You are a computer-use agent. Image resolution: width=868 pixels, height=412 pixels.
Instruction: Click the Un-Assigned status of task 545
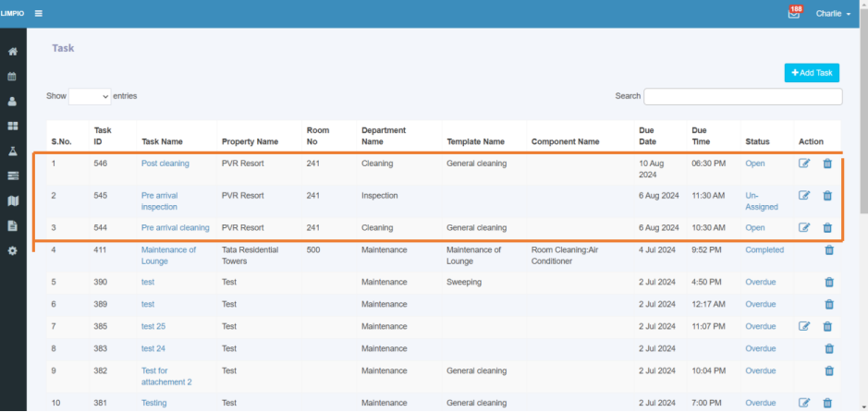762,201
